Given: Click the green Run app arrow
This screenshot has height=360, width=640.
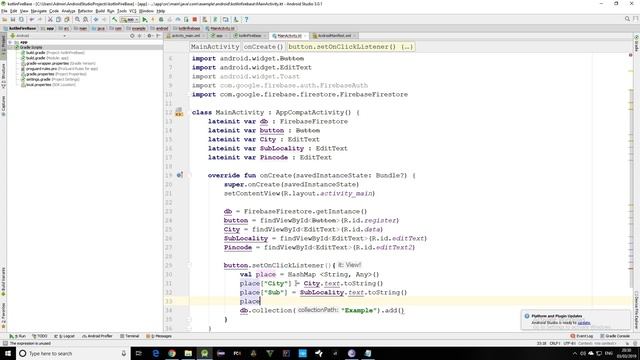Looking at the screenshot, I should [x=144, y=20].
